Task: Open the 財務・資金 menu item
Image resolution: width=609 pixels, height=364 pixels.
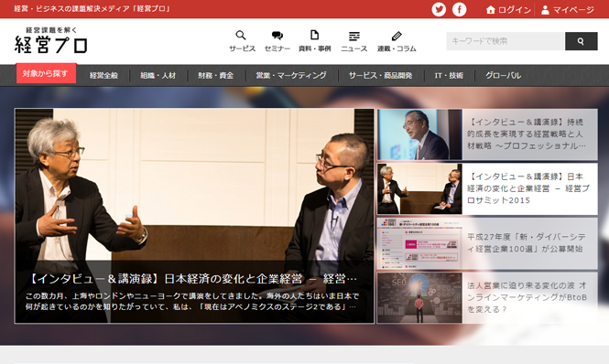Action: pyautogui.click(x=216, y=75)
